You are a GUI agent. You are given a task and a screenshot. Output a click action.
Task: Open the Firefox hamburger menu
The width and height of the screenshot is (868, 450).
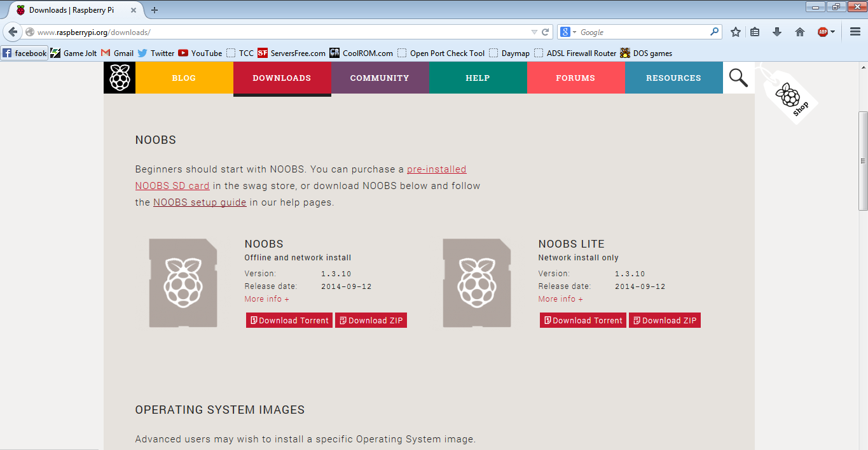pyautogui.click(x=854, y=31)
